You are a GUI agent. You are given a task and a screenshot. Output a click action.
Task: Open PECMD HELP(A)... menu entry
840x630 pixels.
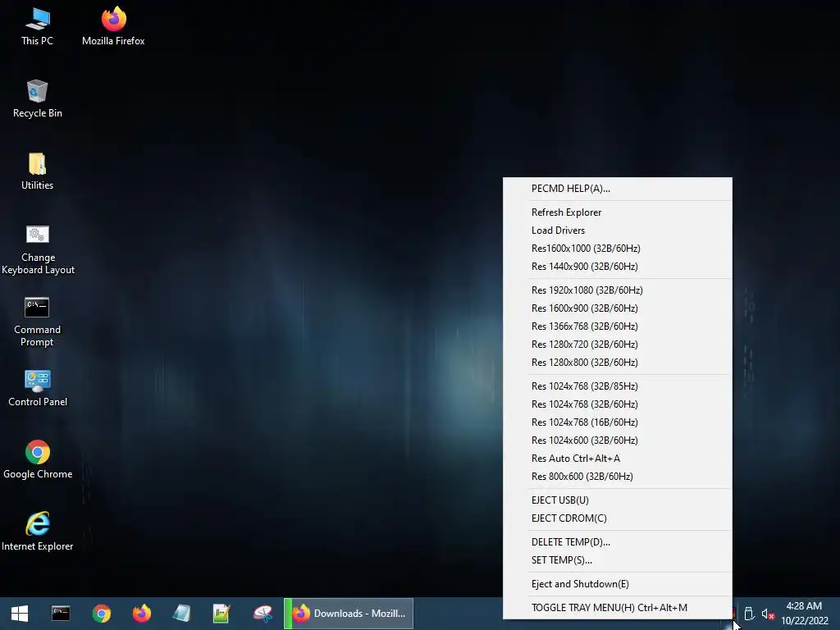point(617,189)
